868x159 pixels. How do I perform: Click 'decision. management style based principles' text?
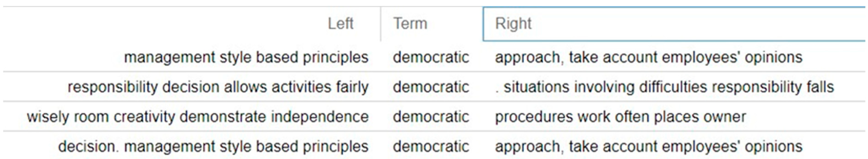point(213,147)
